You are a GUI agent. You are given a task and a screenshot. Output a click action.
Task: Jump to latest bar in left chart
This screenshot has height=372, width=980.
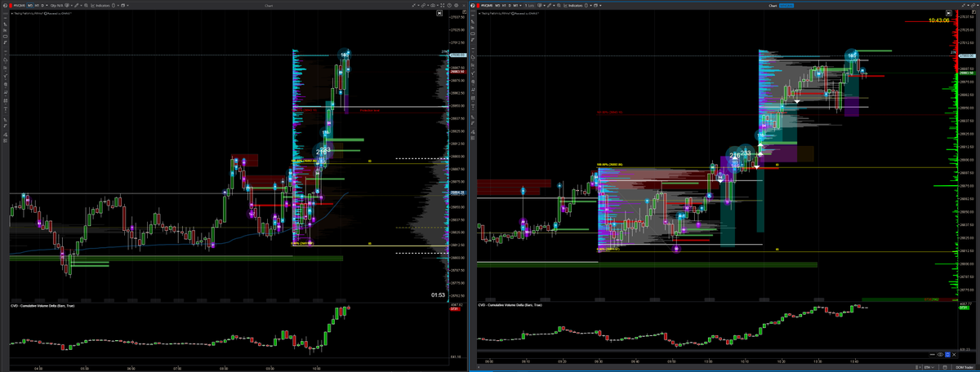click(x=439, y=13)
